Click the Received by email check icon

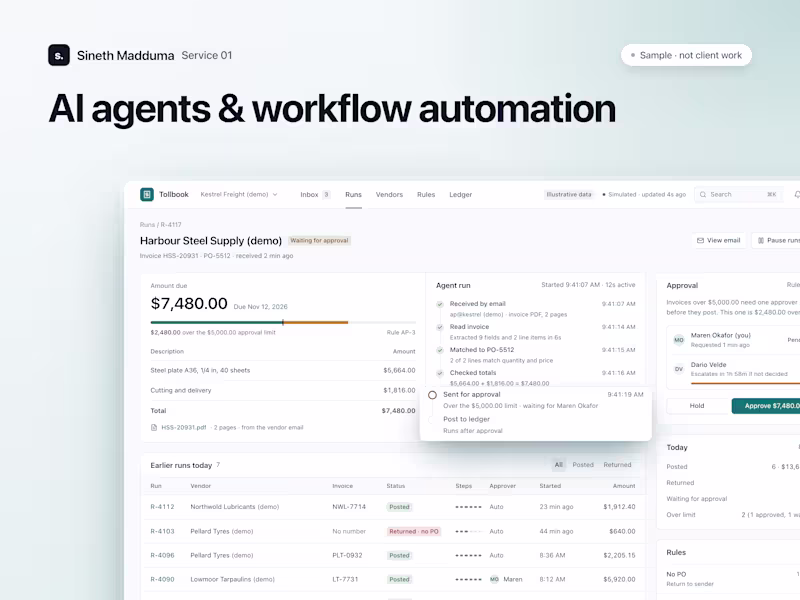click(x=440, y=304)
